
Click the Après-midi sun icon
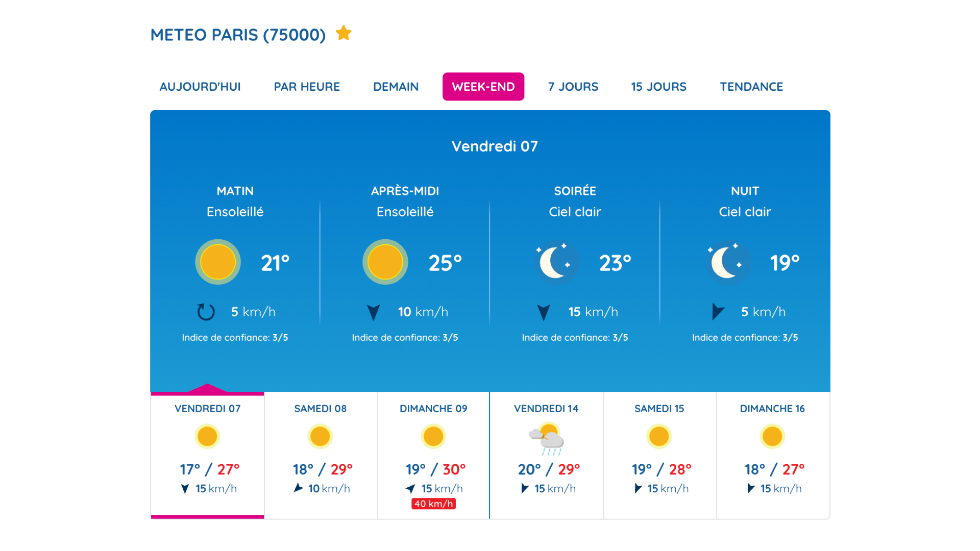tap(385, 262)
